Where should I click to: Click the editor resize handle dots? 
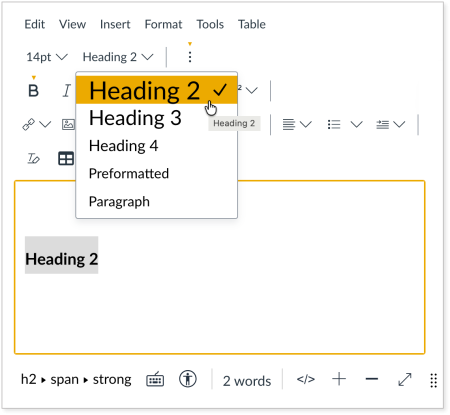[433, 380]
